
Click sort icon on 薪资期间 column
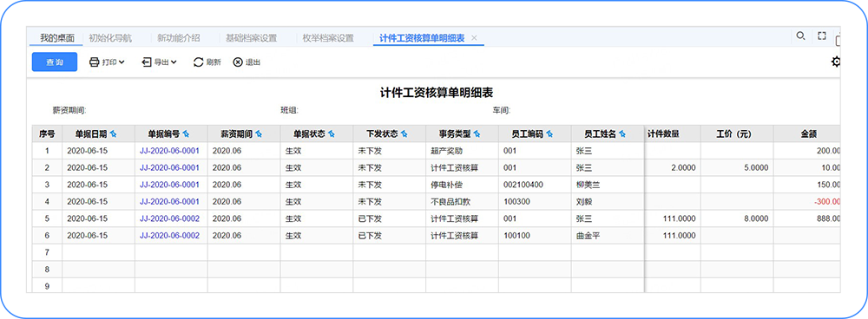[259, 133]
